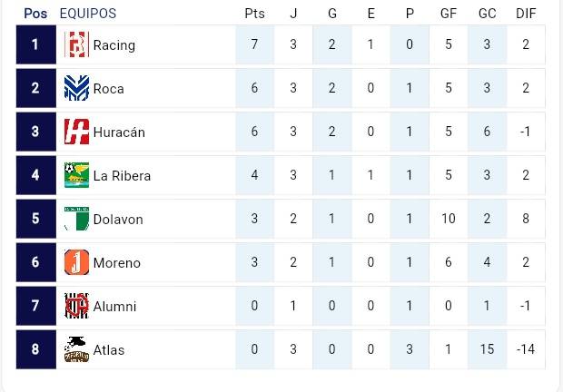
Task: Click the DIF column header
Action: coord(526,14)
